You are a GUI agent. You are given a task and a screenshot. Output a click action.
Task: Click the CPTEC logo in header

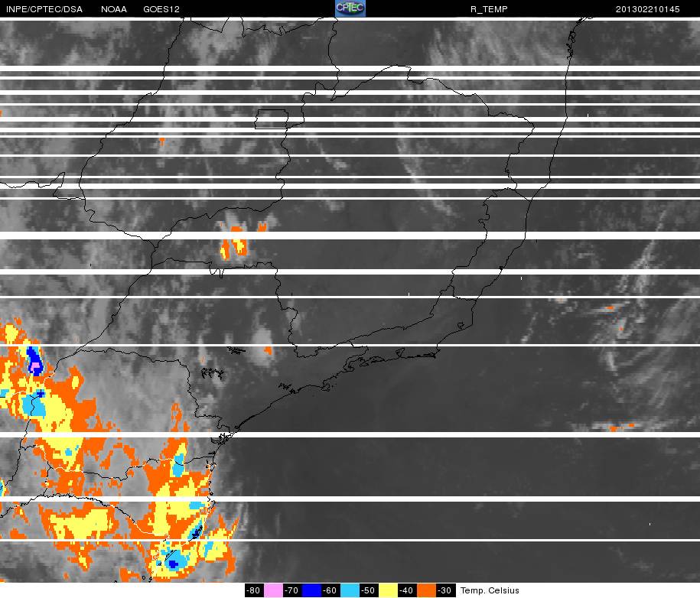coord(350,8)
